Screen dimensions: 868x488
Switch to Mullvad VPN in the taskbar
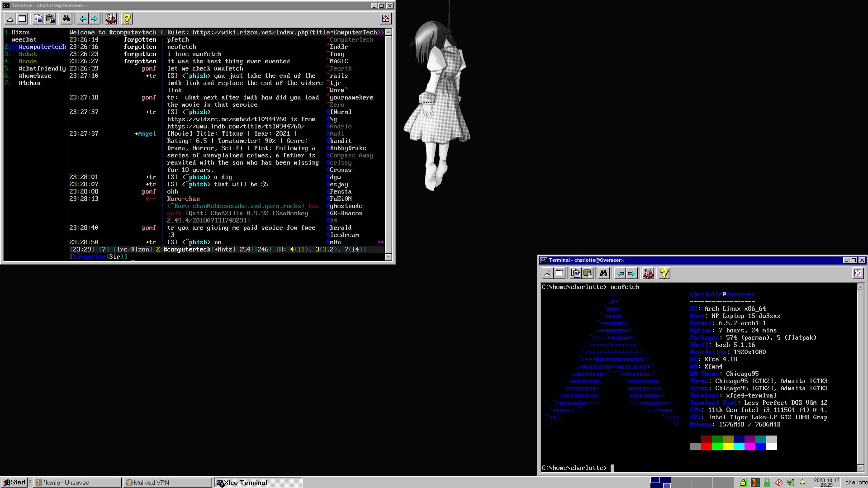pyautogui.click(x=167, y=483)
